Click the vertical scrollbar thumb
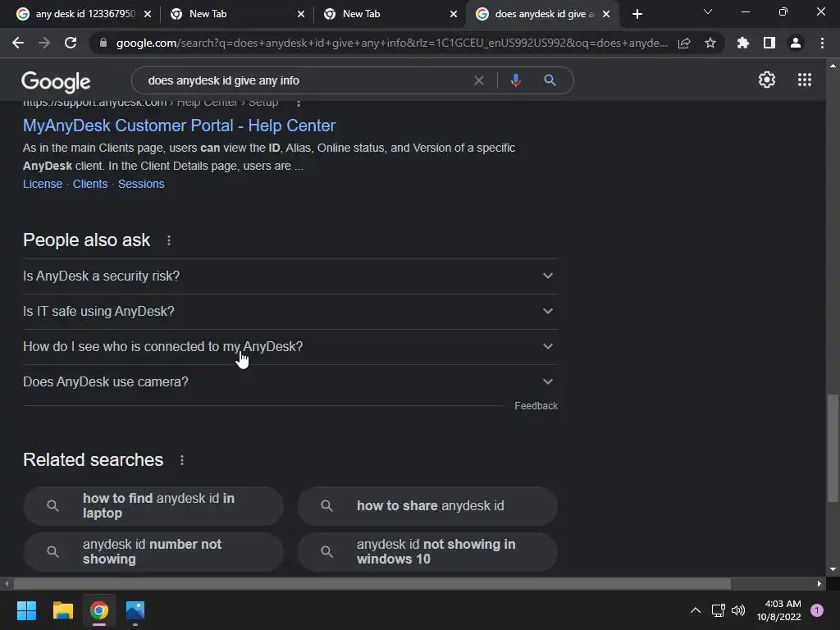Image resolution: width=840 pixels, height=630 pixels. click(833, 449)
